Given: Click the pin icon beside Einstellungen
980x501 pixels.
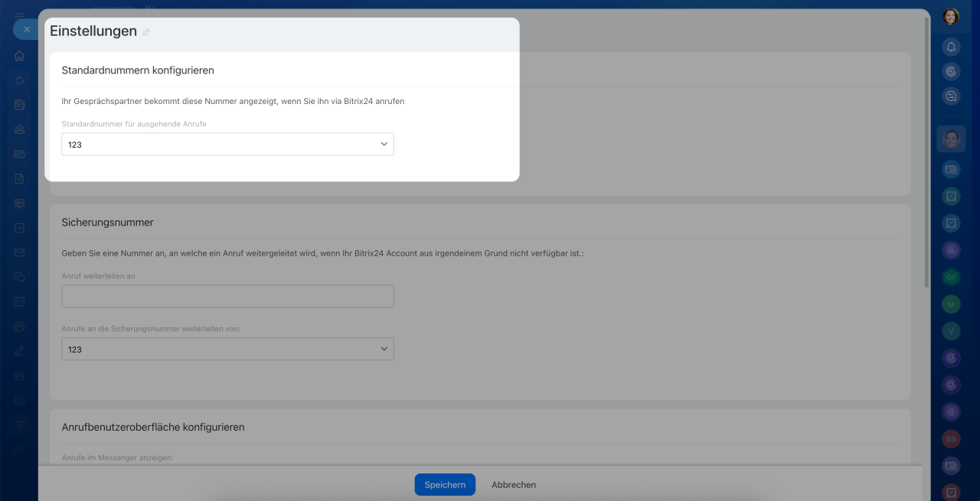Looking at the screenshot, I should point(146,32).
